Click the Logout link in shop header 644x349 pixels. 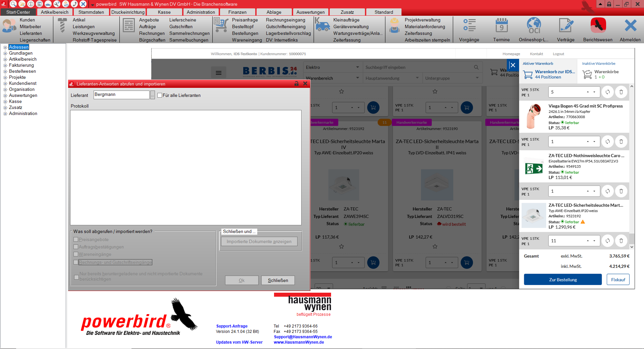[558, 54]
